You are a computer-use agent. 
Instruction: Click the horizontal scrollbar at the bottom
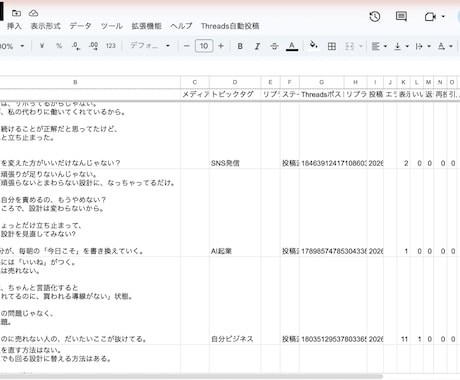tap(191, 377)
